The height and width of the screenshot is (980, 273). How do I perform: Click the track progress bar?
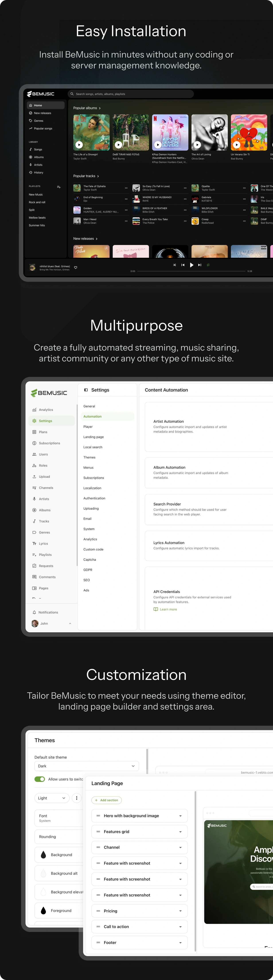point(191,271)
